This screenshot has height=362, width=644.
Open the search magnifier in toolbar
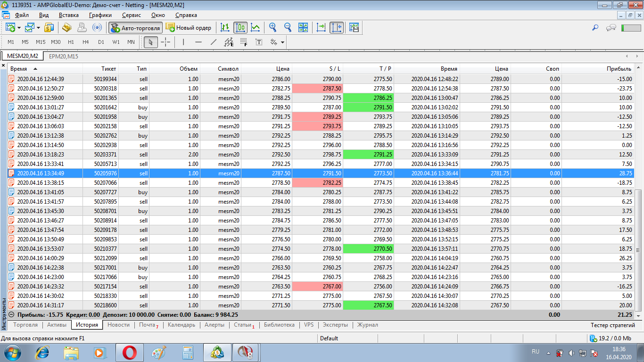(595, 28)
